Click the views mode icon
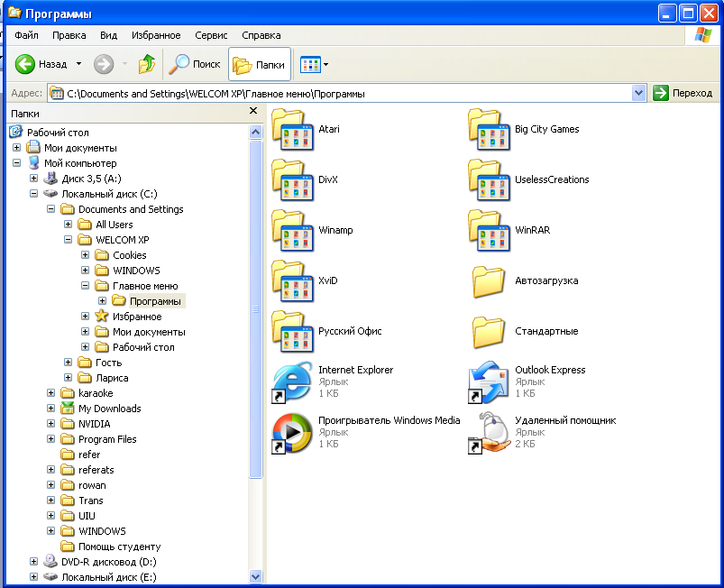 310,65
